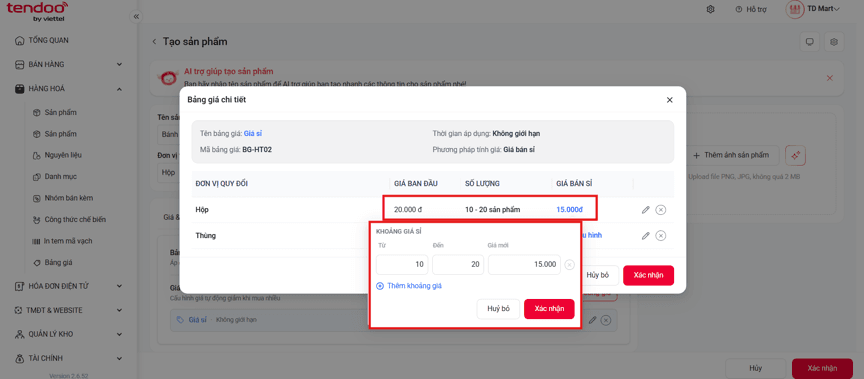The width and height of the screenshot is (864, 379).
Task: Delete the price range row with the circle-x
Action: click(570, 265)
